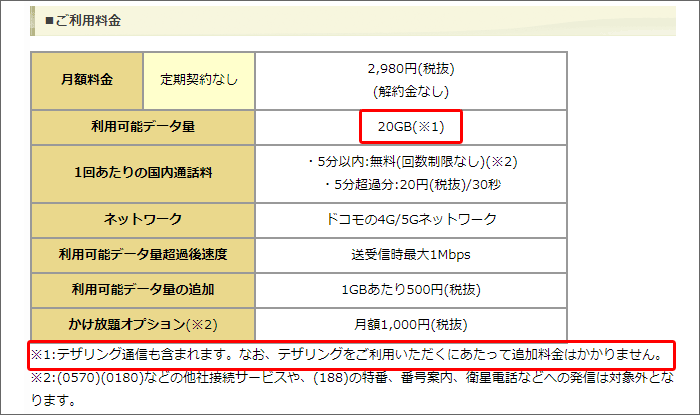The image size is (700, 415).
Task: Select the 月額料金 header cell
Action: 87,80
